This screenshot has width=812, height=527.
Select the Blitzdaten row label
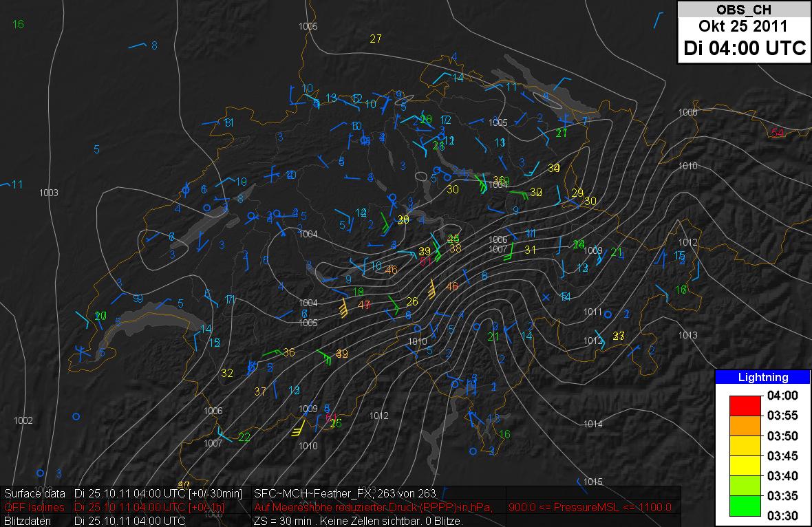[28, 521]
